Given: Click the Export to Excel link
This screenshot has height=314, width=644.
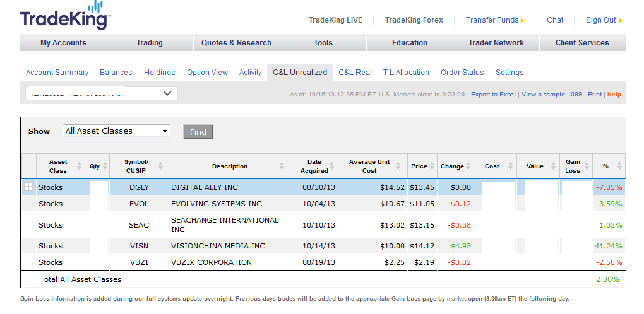Looking at the screenshot, I should point(493,95).
